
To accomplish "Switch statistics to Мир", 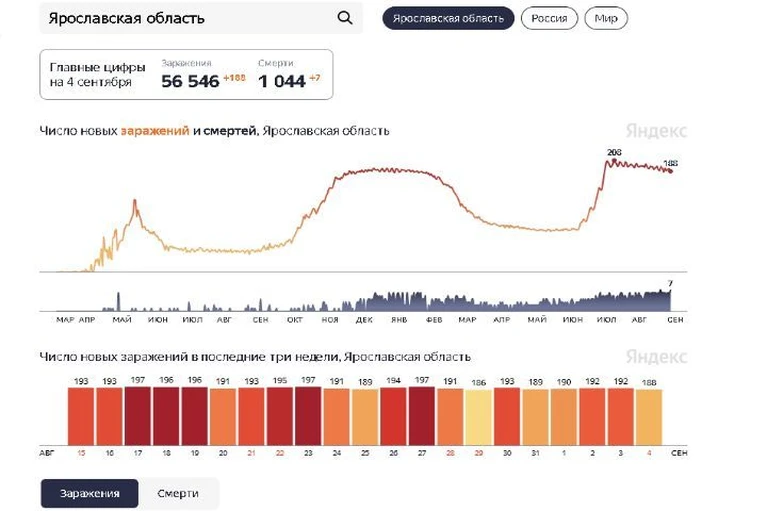I will click(606, 19).
